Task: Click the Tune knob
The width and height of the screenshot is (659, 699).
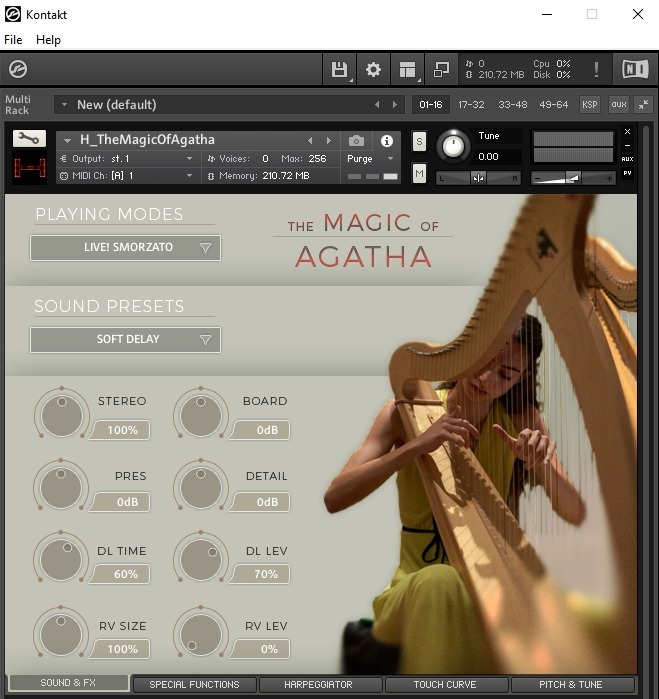Action: [x=453, y=146]
